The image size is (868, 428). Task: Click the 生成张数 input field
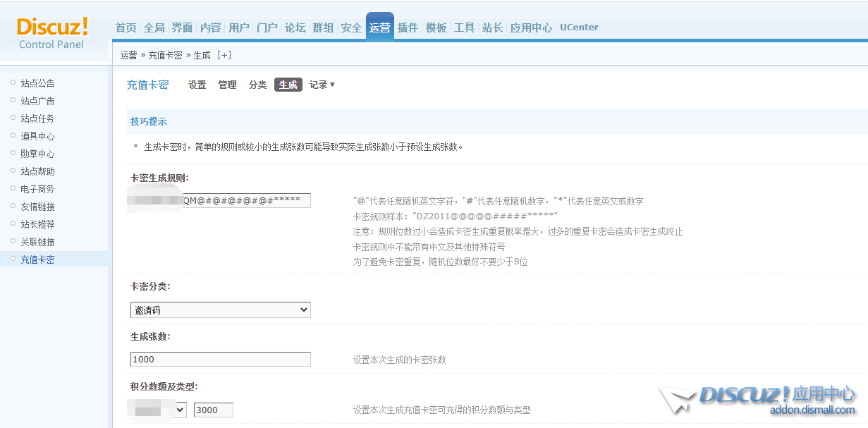220,360
